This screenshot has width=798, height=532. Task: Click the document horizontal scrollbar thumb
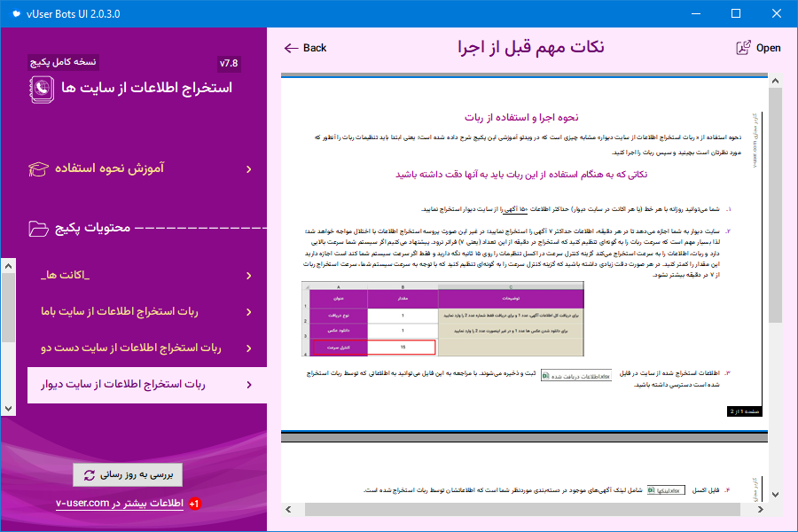click(x=522, y=510)
